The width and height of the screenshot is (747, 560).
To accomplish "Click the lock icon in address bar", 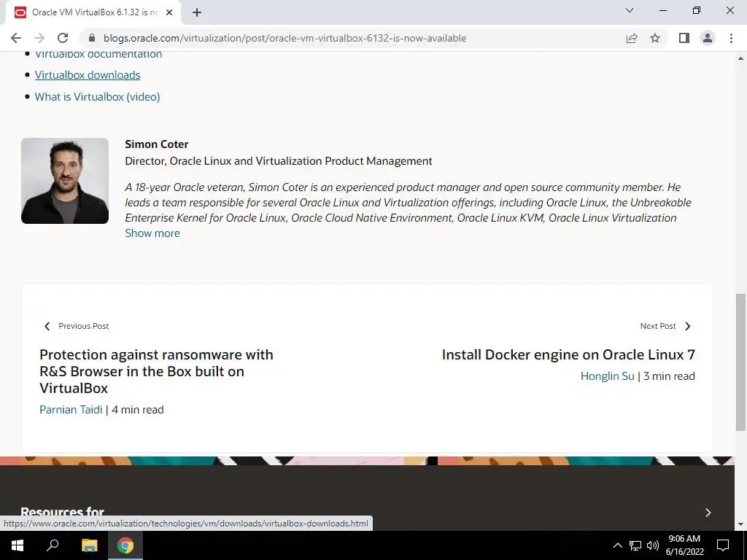I will coord(92,38).
